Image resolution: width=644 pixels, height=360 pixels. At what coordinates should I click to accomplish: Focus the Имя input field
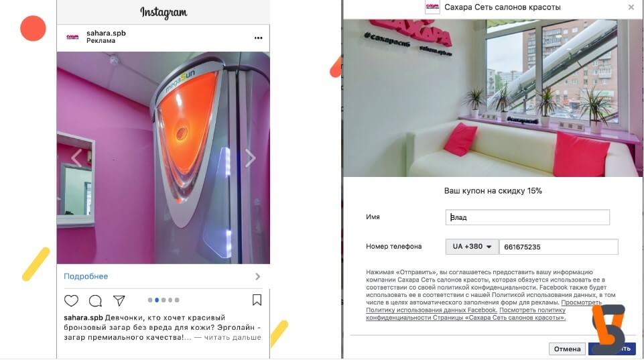click(x=527, y=217)
